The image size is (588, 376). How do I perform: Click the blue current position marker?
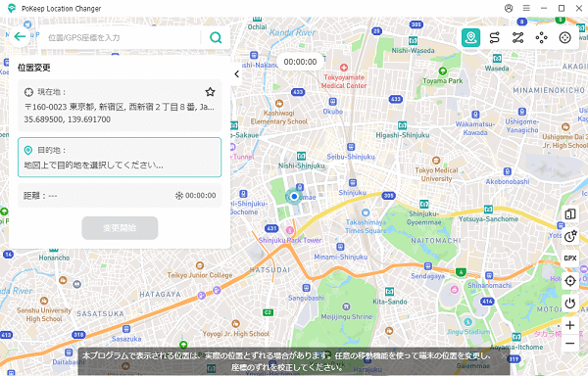[294, 196]
